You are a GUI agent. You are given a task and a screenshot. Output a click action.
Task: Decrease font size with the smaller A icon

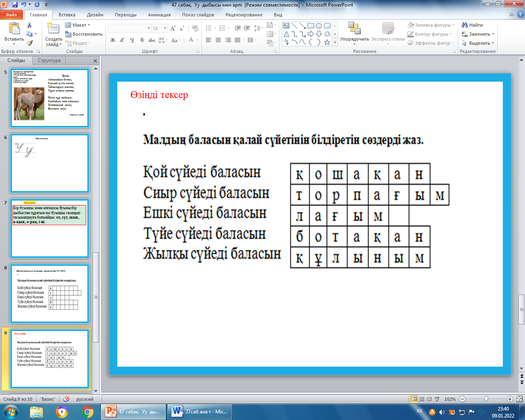click(182, 28)
